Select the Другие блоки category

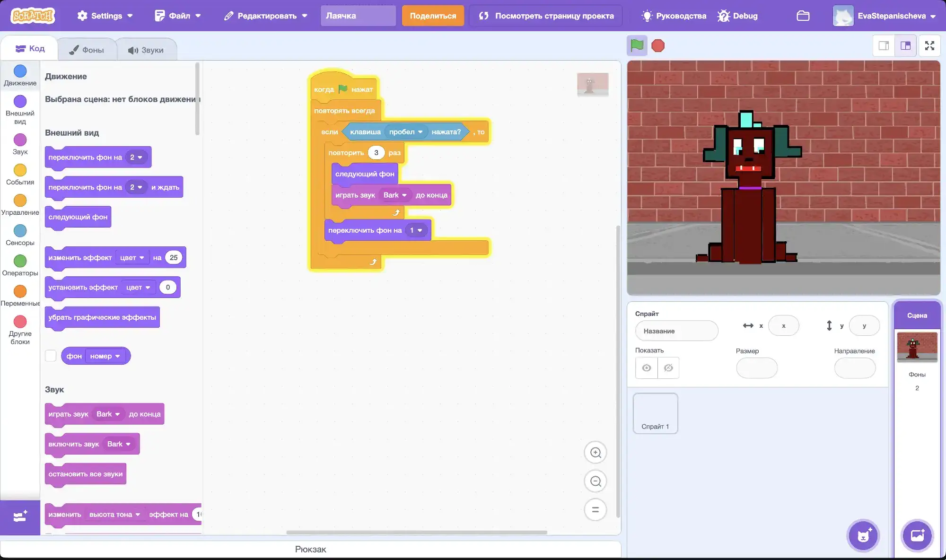coord(20,330)
